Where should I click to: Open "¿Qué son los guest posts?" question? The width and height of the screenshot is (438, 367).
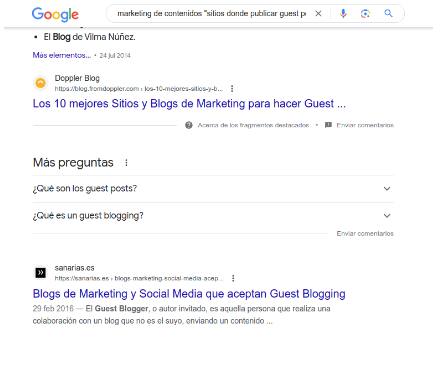213,189
